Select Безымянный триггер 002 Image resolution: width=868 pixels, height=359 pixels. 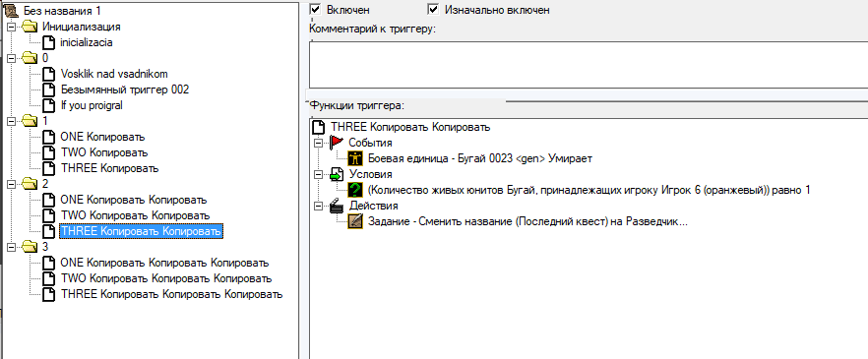click(x=125, y=90)
